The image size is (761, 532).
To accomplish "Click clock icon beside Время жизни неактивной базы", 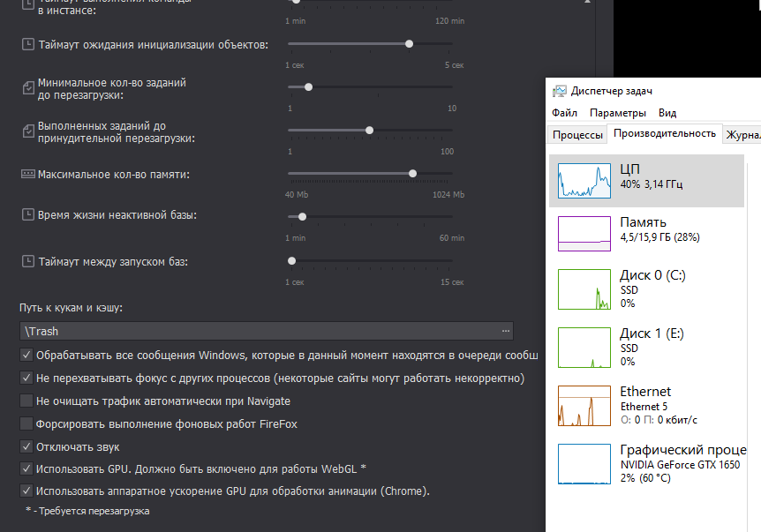I will [x=28, y=214].
